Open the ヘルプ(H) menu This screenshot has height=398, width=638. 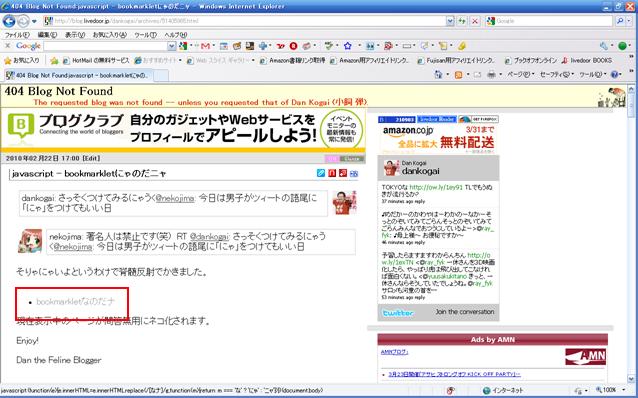pos(175,35)
